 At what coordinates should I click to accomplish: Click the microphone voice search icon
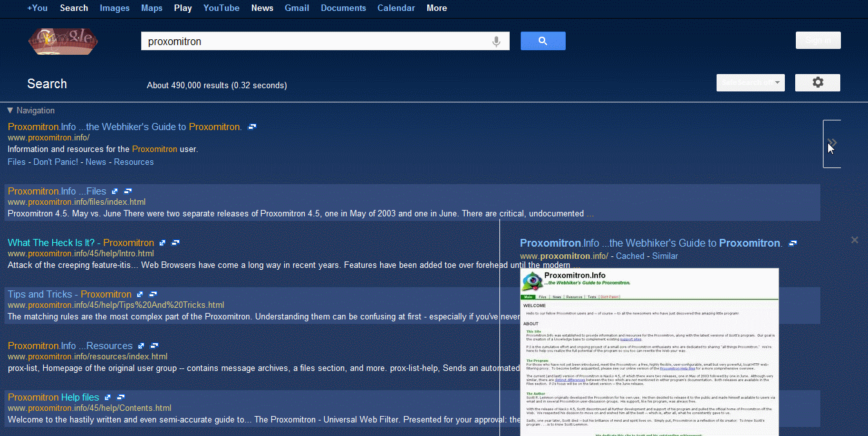(x=496, y=42)
